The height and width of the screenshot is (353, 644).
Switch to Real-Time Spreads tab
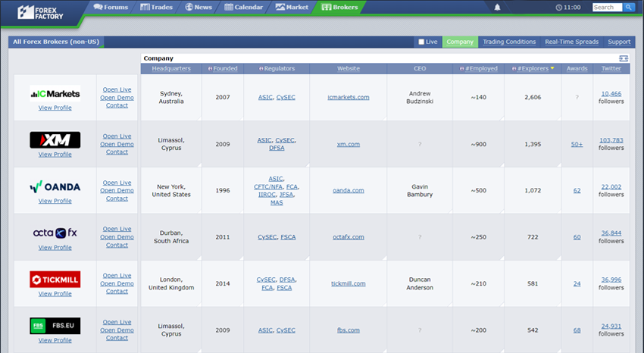click(572, 42)
